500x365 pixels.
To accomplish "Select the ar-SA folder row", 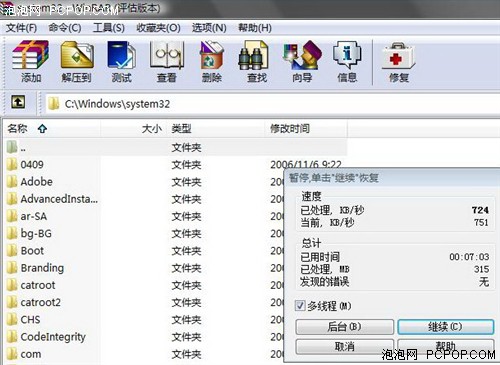I will 143,216.
